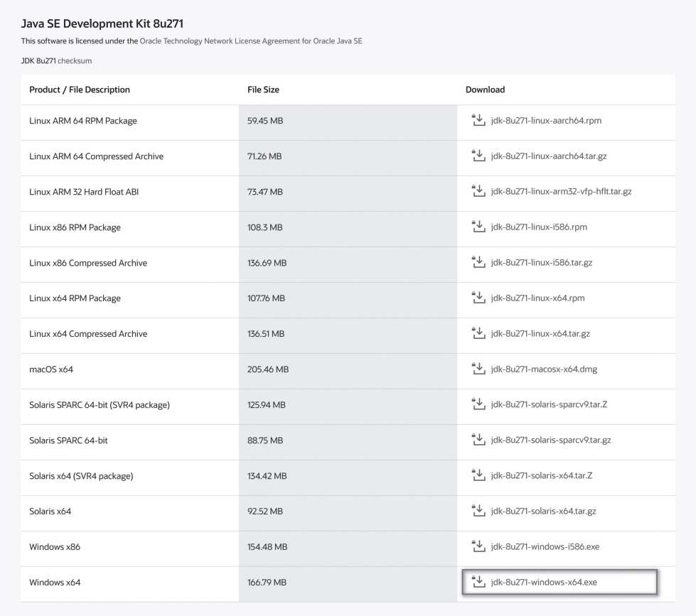Open Oracle Technology Network License Agreement link
Image resolution: width=696 pixels, height=616 pixels.
point(250,41)
